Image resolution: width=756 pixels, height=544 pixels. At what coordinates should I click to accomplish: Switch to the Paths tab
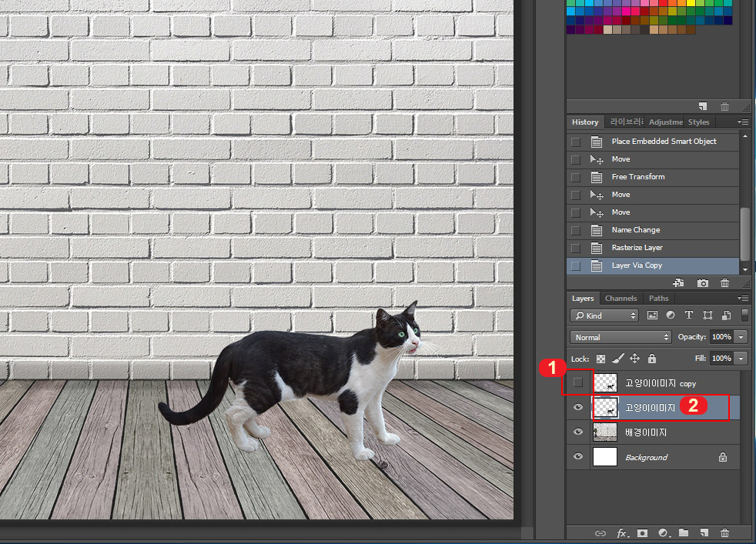pos(658,299)
